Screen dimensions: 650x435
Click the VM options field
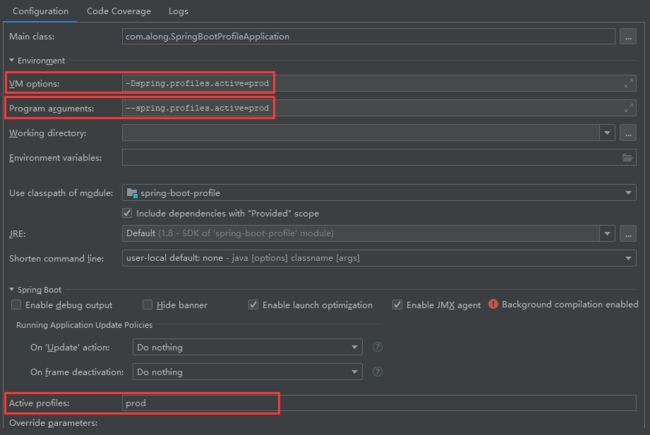[379, 83]
